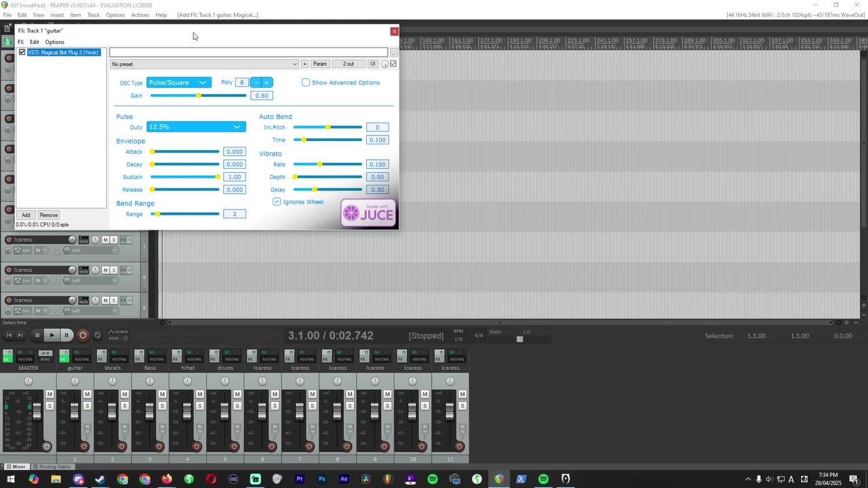Open the Options menu in FX window
The image size is (868, 488).
pos(54,42)
